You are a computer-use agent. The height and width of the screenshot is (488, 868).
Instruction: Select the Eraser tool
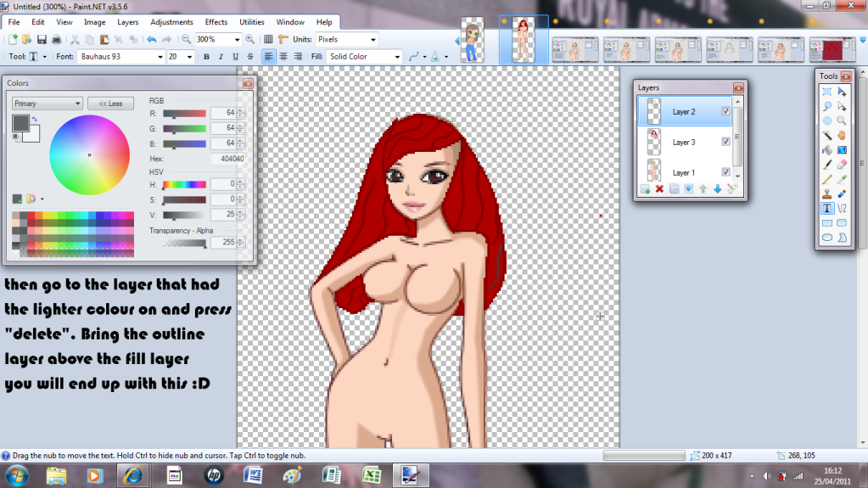coord(842,165)
